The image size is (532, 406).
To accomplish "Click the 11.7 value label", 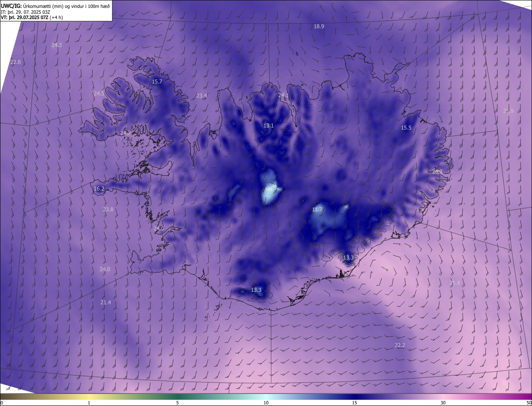I will click(x=317, y=210).
